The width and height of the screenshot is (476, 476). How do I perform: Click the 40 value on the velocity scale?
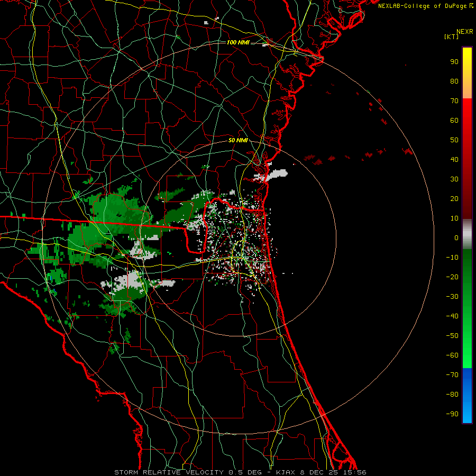click(454, 160)
